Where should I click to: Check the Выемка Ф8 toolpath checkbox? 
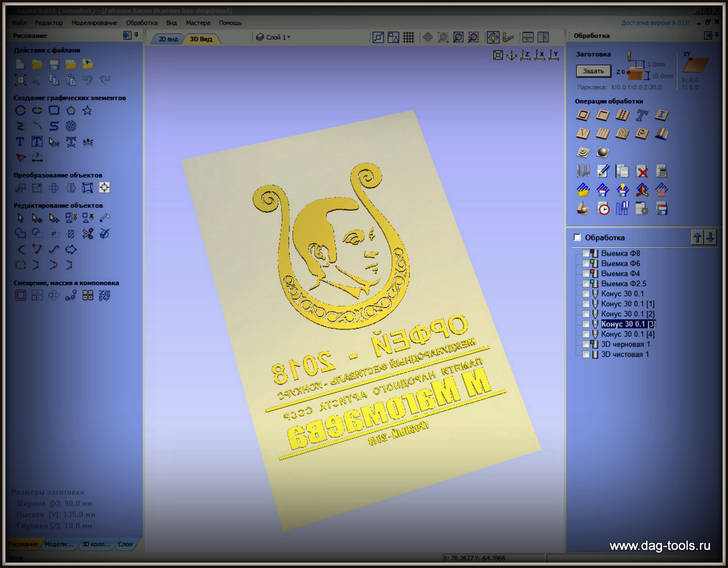586,253
